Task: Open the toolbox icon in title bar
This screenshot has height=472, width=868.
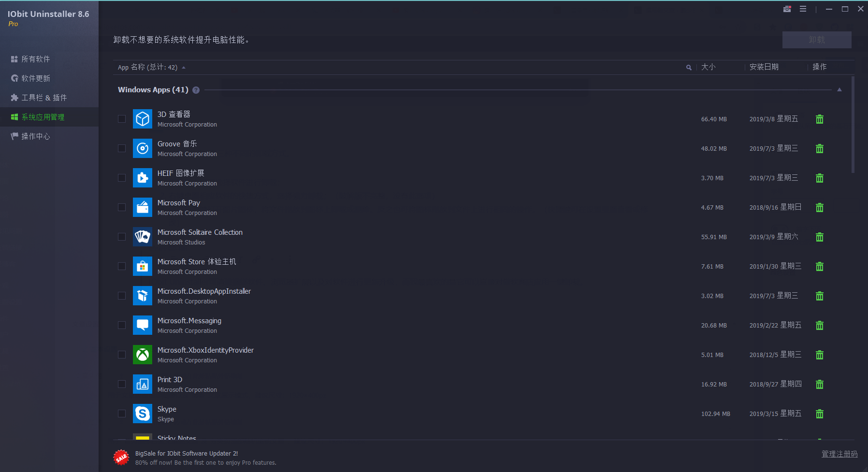Action: point(787,9)
